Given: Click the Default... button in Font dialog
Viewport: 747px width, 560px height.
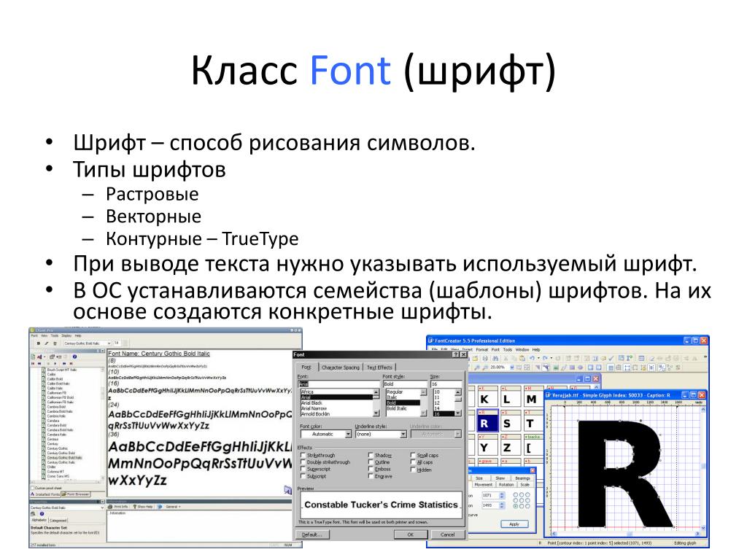Looking at the screenshot, I should click(x=312, y=534).
